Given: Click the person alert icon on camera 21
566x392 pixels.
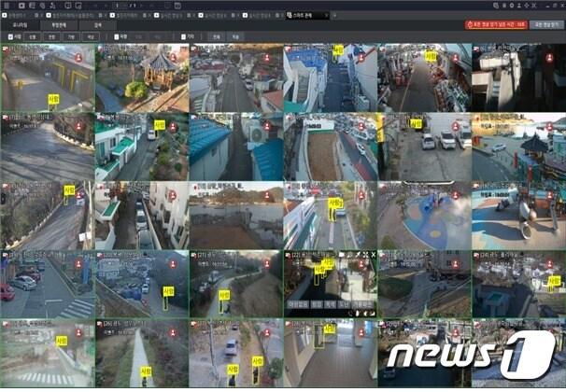Looking at the screenshot, I should (x=267, y=264).
